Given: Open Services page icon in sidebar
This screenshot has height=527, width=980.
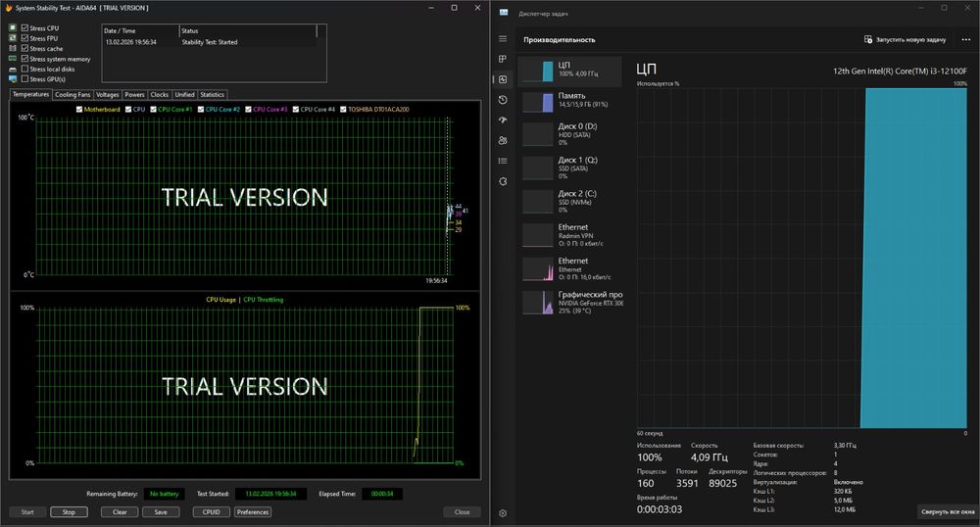Looking at the screenshot, I should point(503,181).
